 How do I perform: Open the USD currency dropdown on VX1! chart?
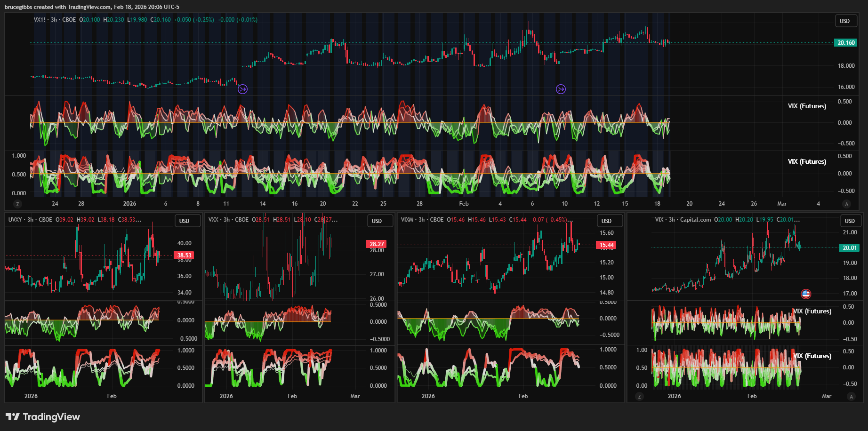tap(844, 21)
